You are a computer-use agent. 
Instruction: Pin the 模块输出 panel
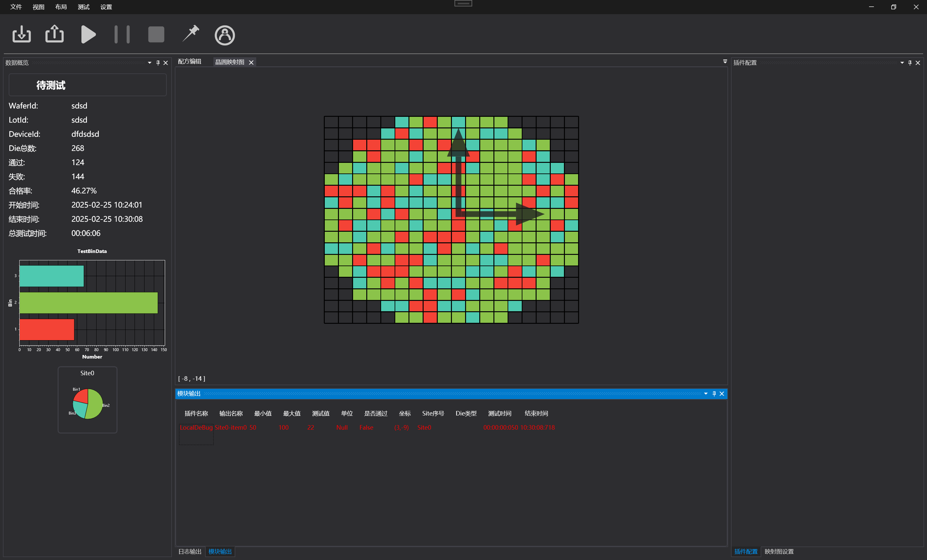click(714, 394)
